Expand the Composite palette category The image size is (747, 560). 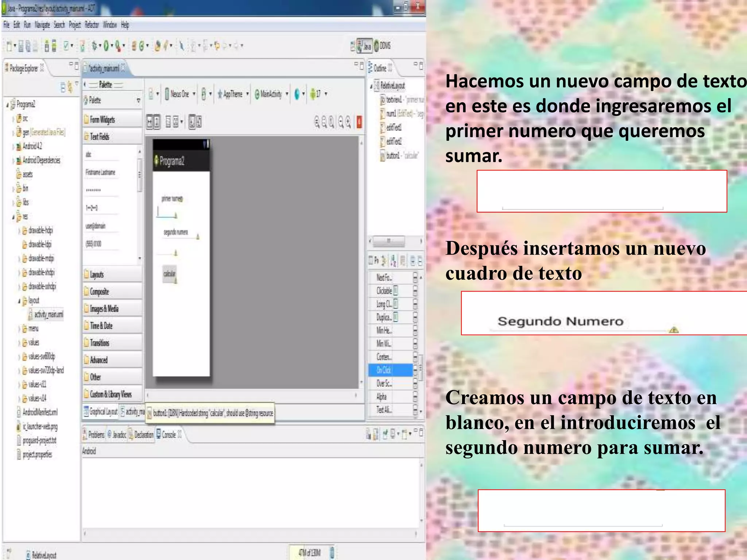(112, 292)
